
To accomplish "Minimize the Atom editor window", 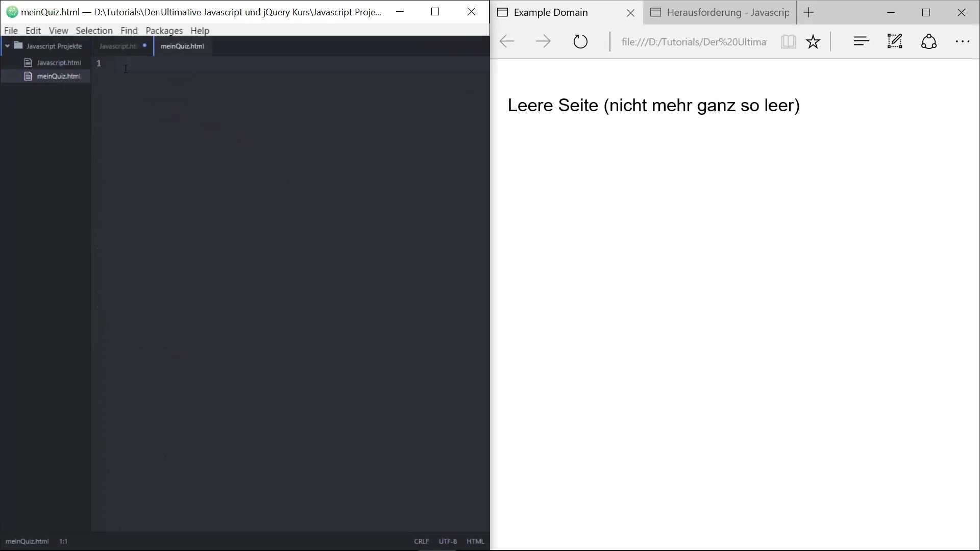I will pos(400,12).
